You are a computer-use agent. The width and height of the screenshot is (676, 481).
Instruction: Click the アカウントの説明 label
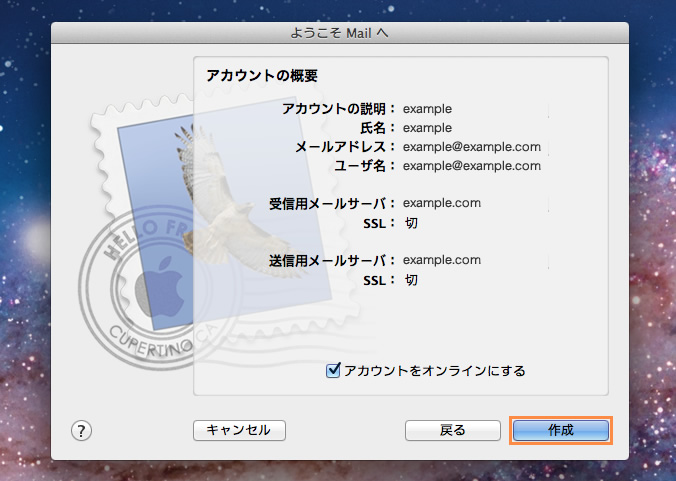tap(338, 109)
